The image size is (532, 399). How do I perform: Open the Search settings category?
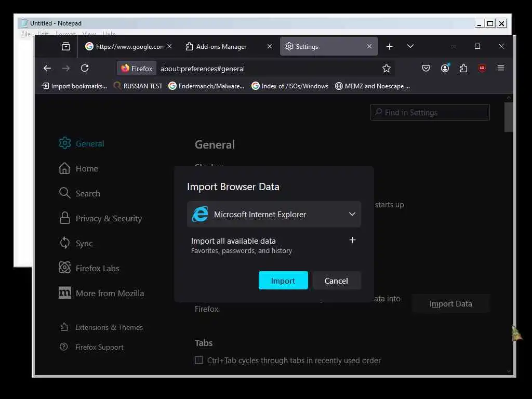pos(79,193)
